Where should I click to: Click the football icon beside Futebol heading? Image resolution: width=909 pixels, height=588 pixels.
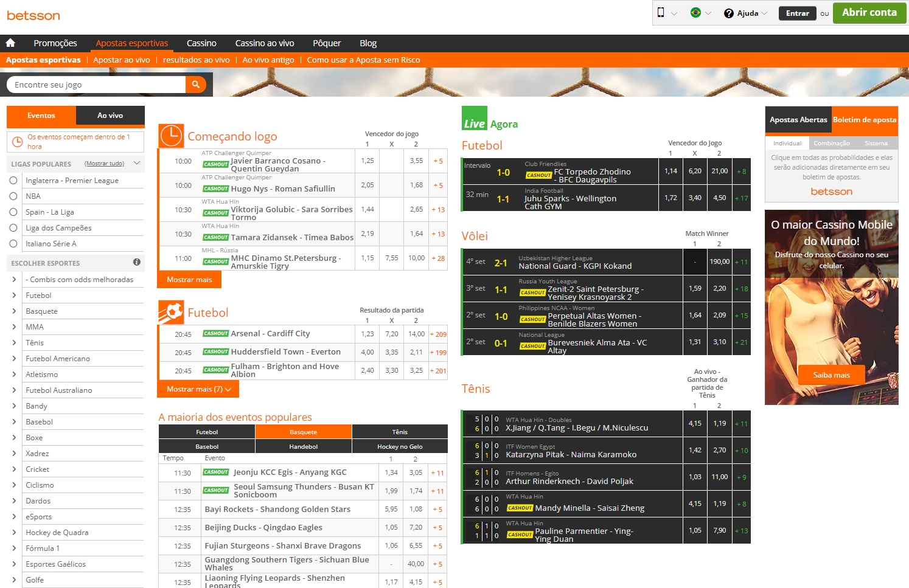tap(171, 313)
